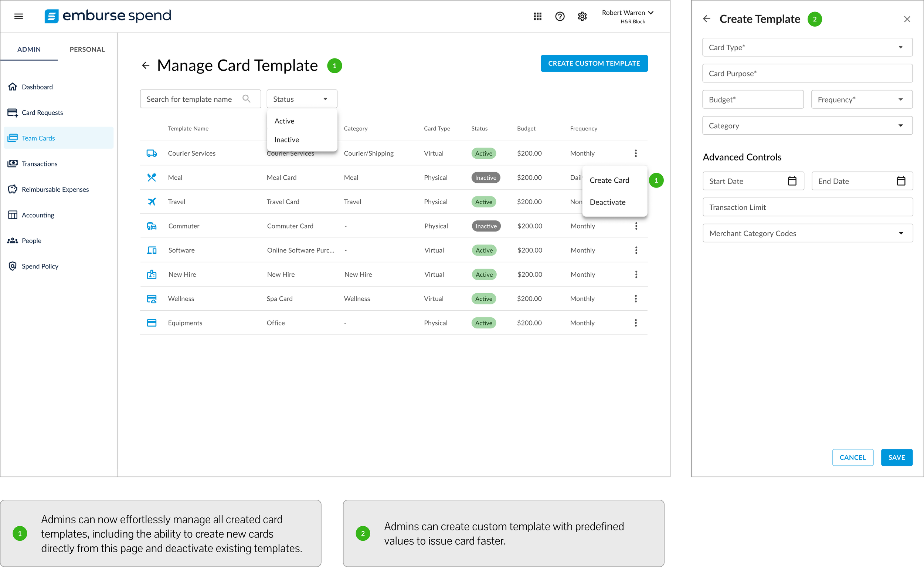Viewport: 924px width, 567px height.
Task: Open the Start Date calendar icon
Action: coord(792,181)
